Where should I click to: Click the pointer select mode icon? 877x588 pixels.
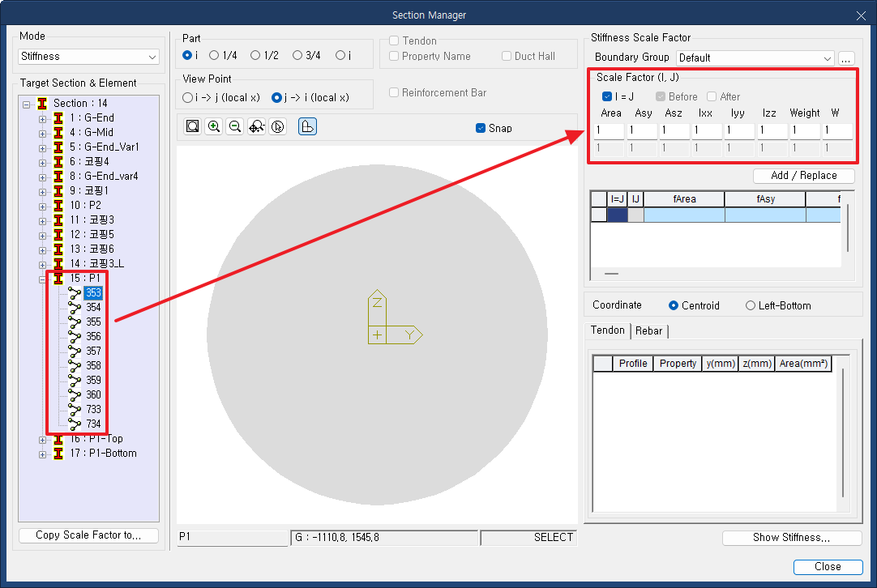[x=278, y=127]
